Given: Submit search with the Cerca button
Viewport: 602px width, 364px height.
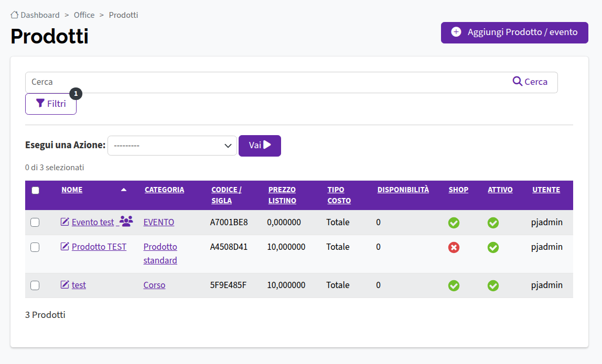Looking at the screenshot, I should pos(530,82).
